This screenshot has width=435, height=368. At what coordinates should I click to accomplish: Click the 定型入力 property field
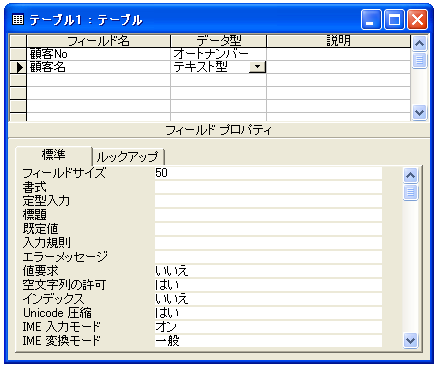(x=268, y=201)
